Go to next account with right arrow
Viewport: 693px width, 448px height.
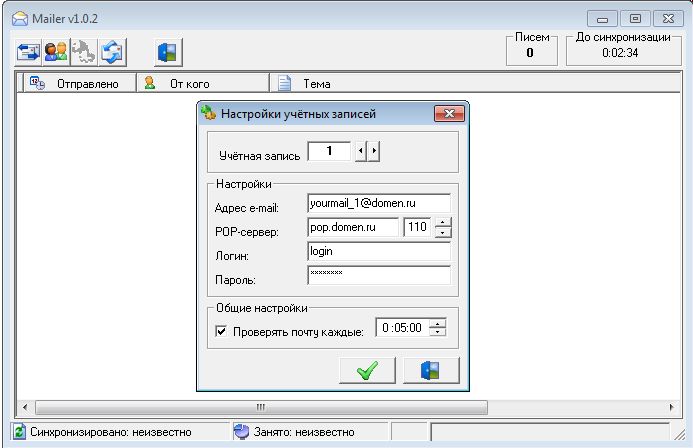click(x=374, y=151)
